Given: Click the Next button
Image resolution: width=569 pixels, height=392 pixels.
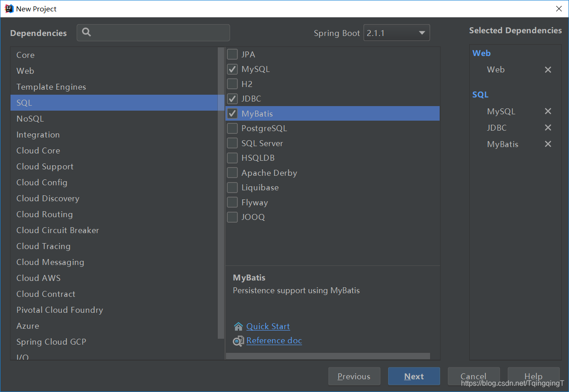Looking at the screenshot, I should [414, 377].
